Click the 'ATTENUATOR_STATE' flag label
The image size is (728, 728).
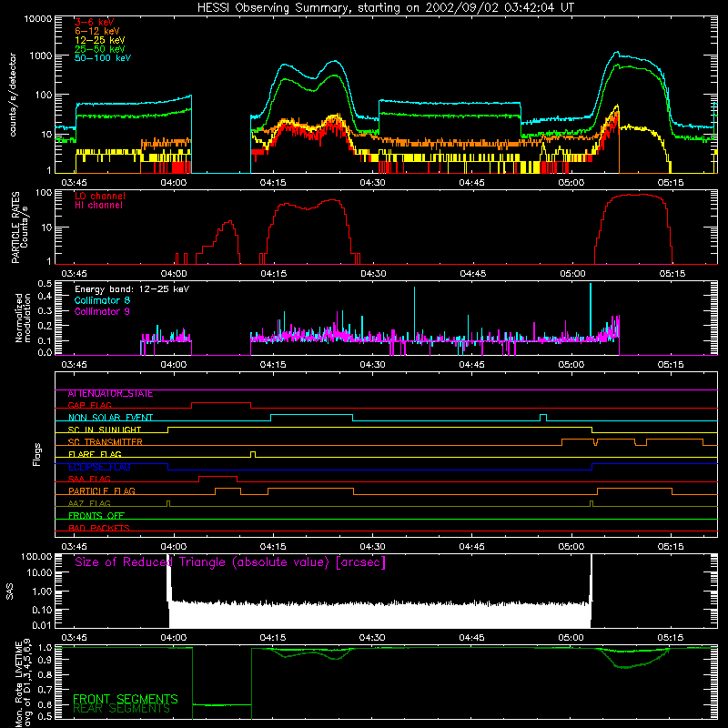110,394
